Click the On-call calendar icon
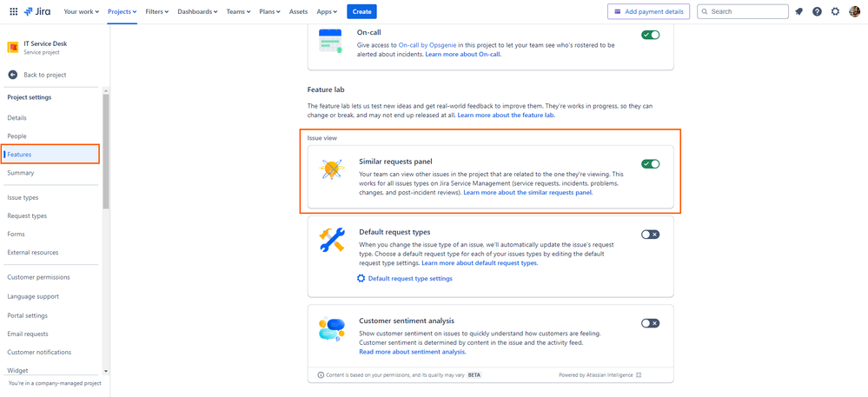Image resolution: width=868 pixels, height=397 pixels. coord(330,41)
